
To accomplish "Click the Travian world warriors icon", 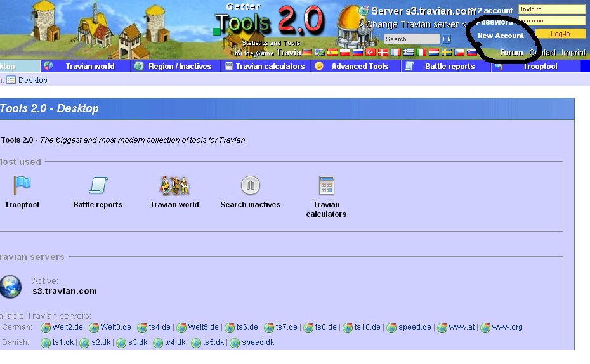I will coord(174,185).
